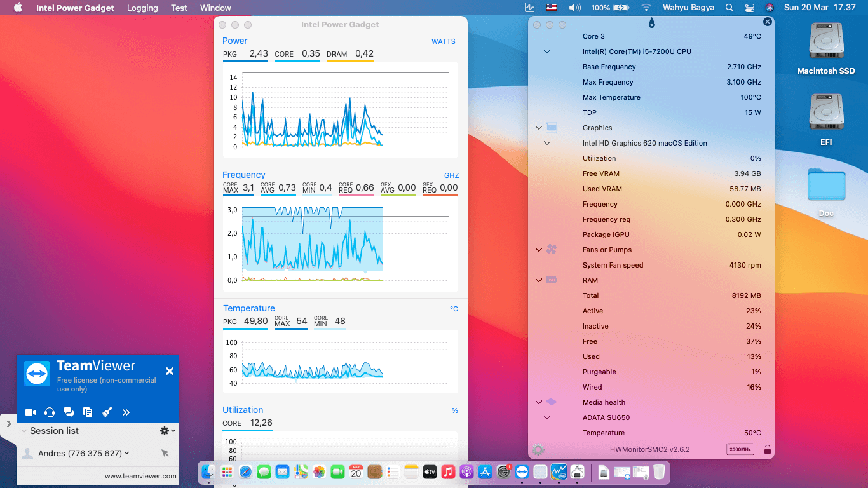This screenshot has width=868, height=488.
Task: Collapse the ADATA SU650 drive row
Action: [547, 417]
